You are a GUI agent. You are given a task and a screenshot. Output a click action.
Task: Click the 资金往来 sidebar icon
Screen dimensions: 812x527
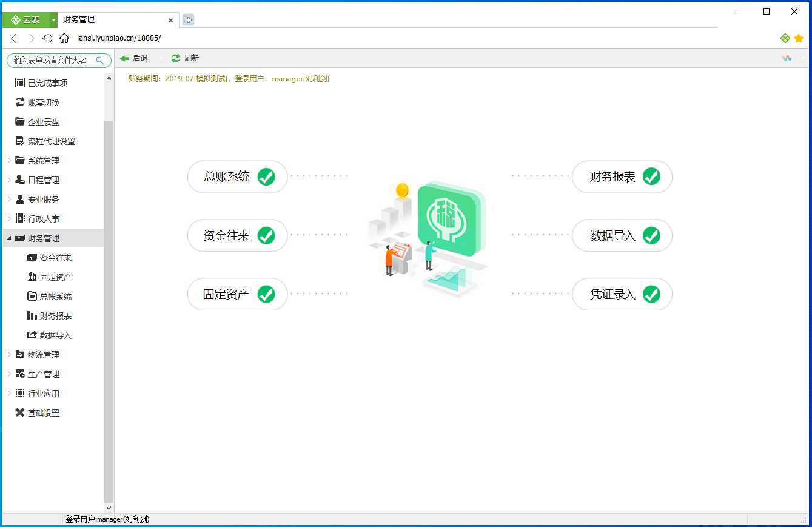[x=32, y=258]
